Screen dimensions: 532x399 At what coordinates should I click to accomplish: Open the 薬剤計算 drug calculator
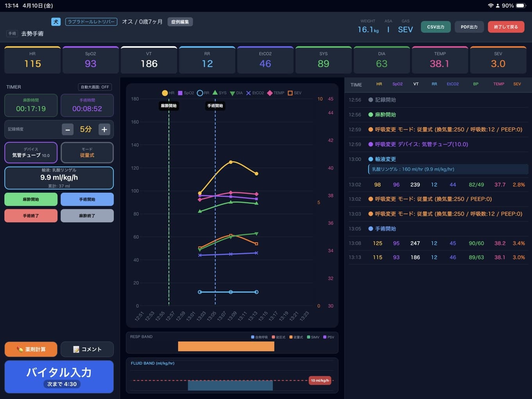[31, 349]
